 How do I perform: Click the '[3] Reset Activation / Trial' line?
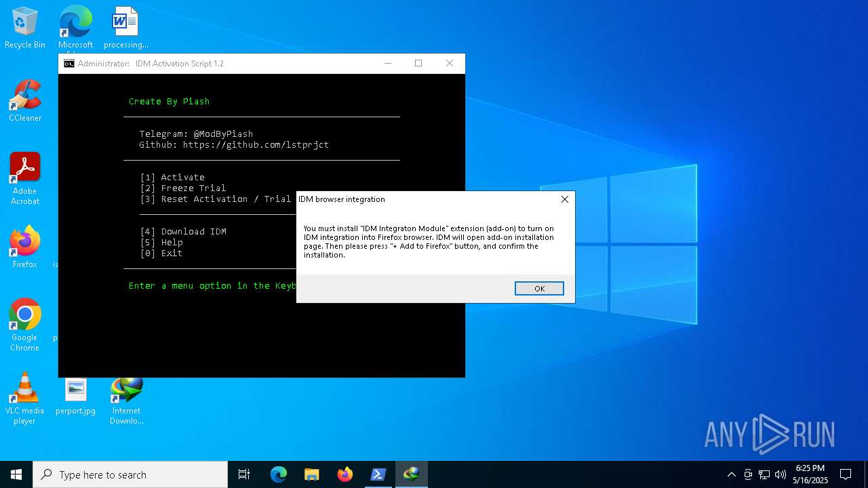[216, 199]
